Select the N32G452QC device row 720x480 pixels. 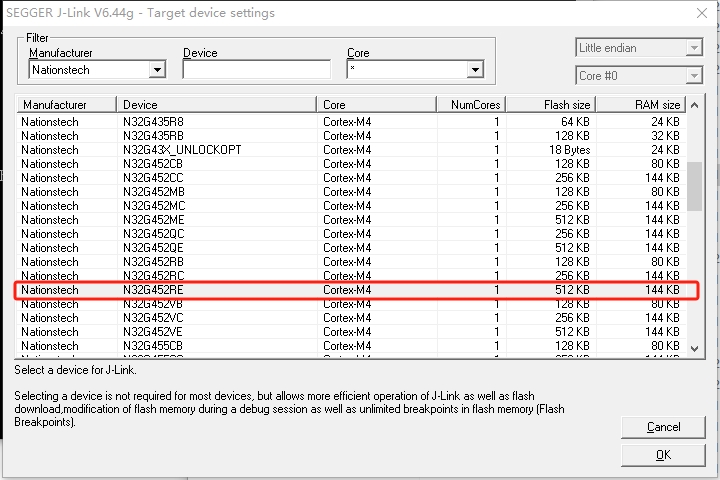pos(352,234)
